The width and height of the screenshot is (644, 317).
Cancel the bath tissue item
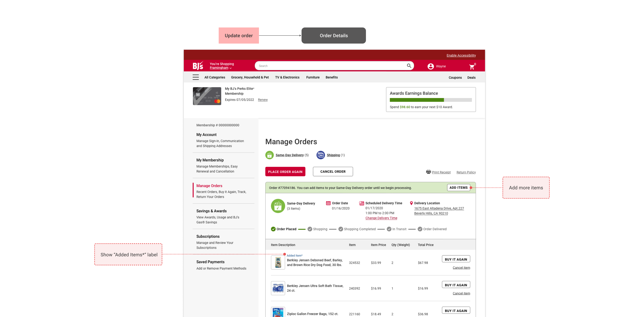pos(461,294)
